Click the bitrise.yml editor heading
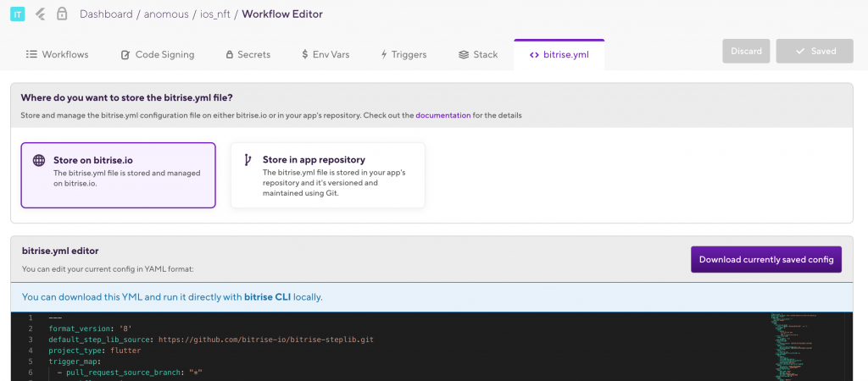Screen dimensions: 868x381 coord(60,251)
